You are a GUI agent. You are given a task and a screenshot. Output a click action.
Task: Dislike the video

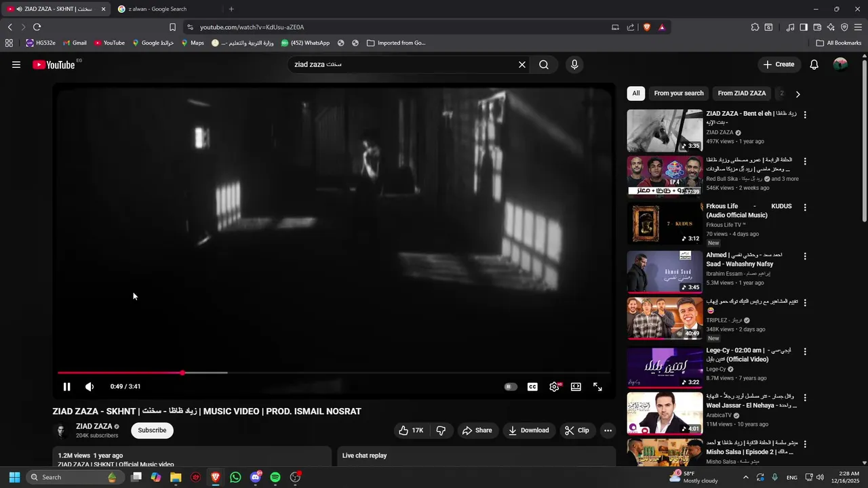pyautogui.click(x=441, y=430)
